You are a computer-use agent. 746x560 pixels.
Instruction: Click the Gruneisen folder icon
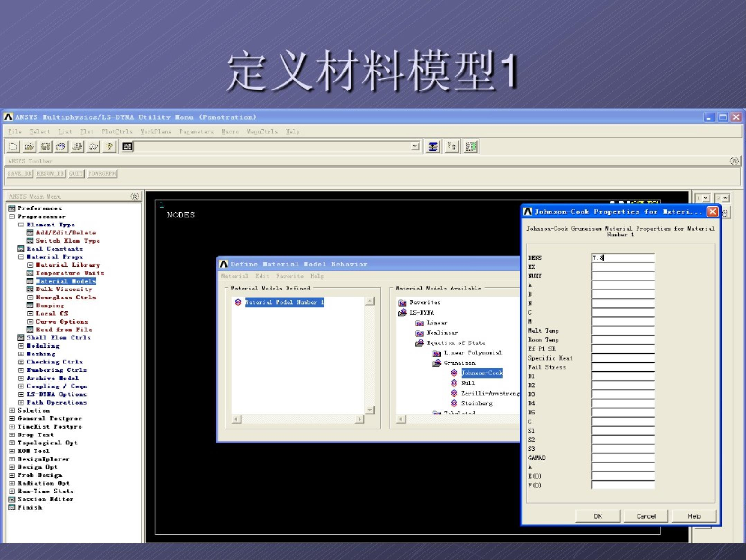pos(437,363)
